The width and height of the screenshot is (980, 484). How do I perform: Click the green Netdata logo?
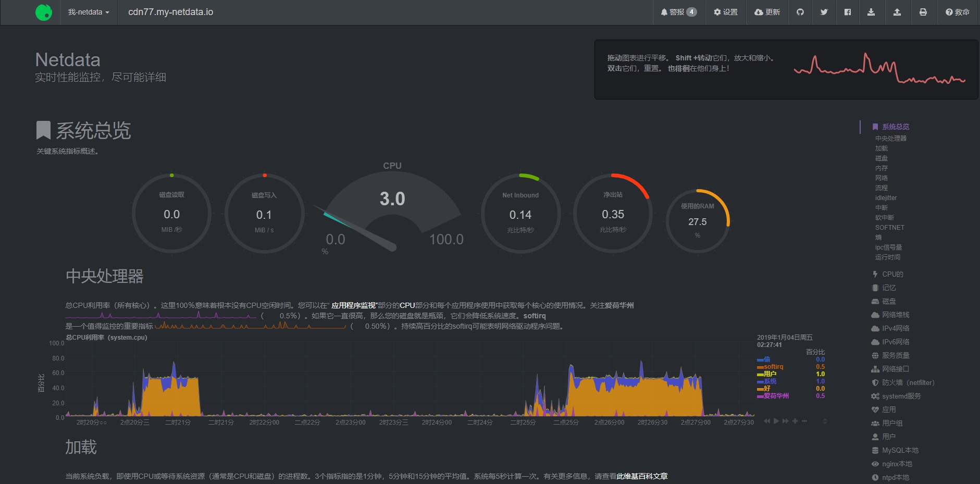tap(44, 12)
